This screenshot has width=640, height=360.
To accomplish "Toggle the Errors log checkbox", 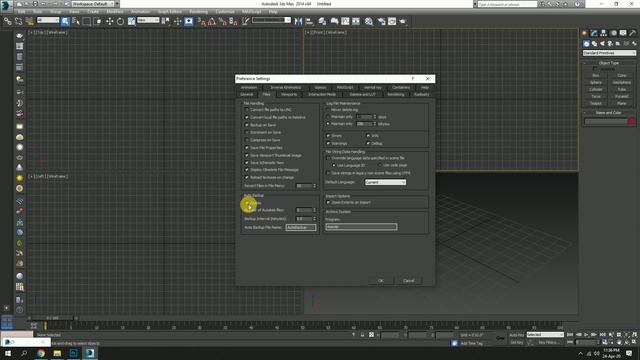I will (328, 136).
